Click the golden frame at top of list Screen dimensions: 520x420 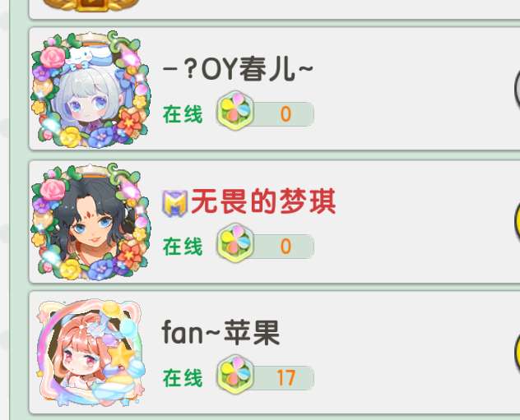[x=91, y=5]
